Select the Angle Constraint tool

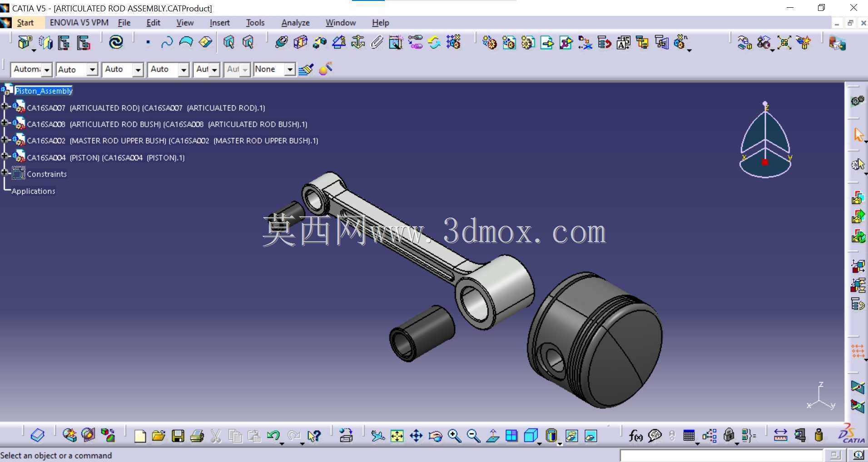coord(339,42)
